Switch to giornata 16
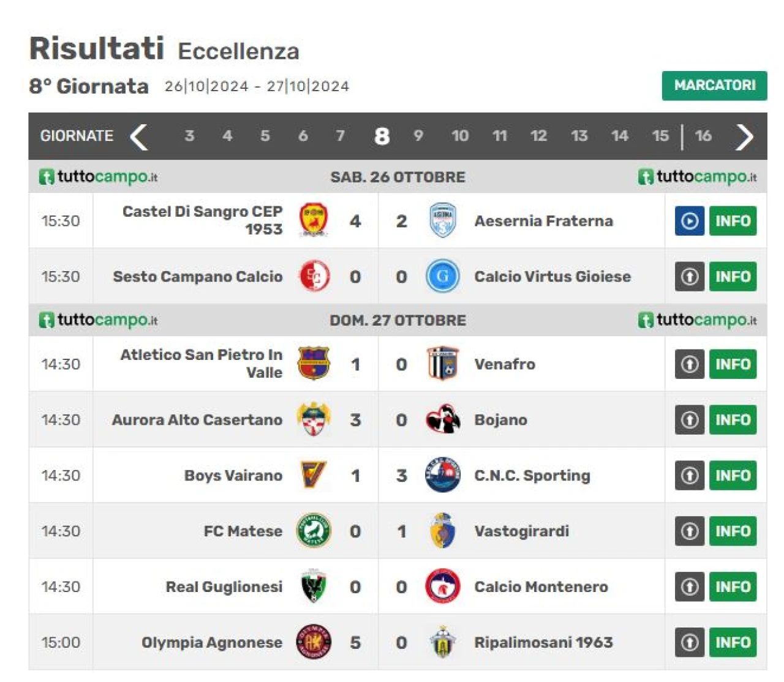This screenshot has height=682, width=784. tap(703, 135)
